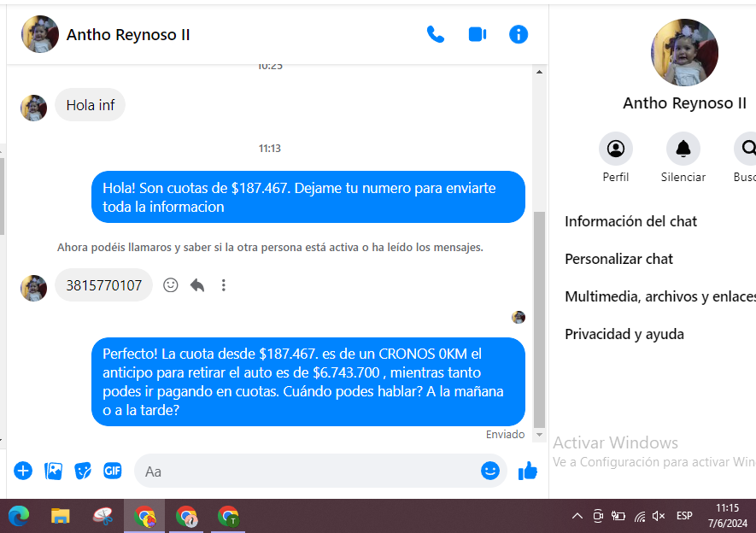Open more options for 3815770107 message

(x=224, y=285)
